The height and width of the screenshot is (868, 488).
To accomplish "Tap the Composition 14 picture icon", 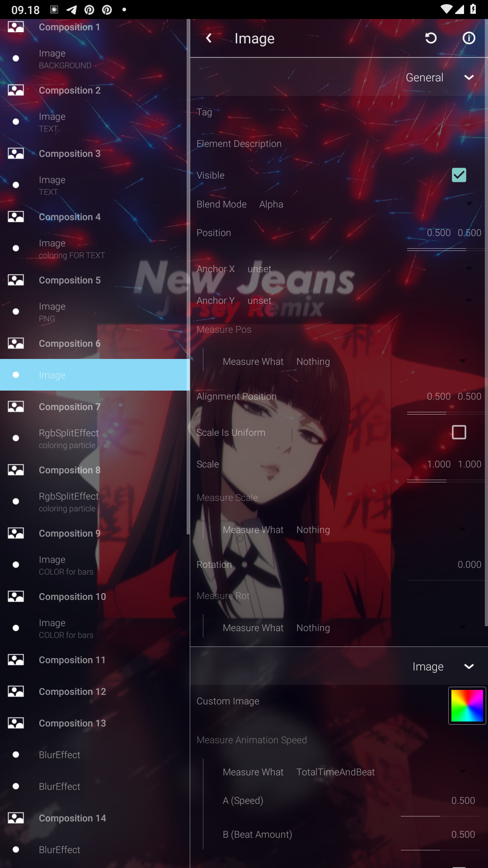I will (16, 818).
